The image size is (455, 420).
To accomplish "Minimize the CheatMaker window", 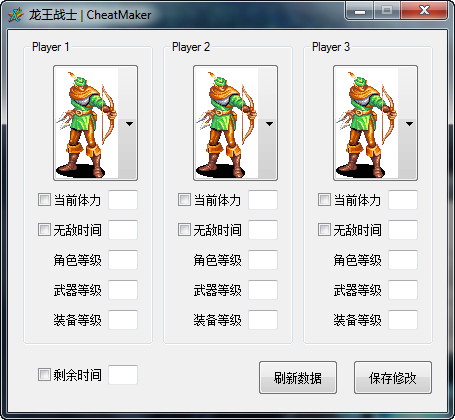I will pos(360,11).
